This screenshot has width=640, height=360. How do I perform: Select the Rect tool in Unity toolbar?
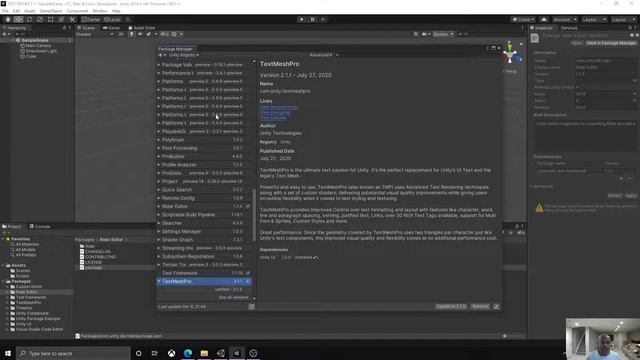pos(51,20)
